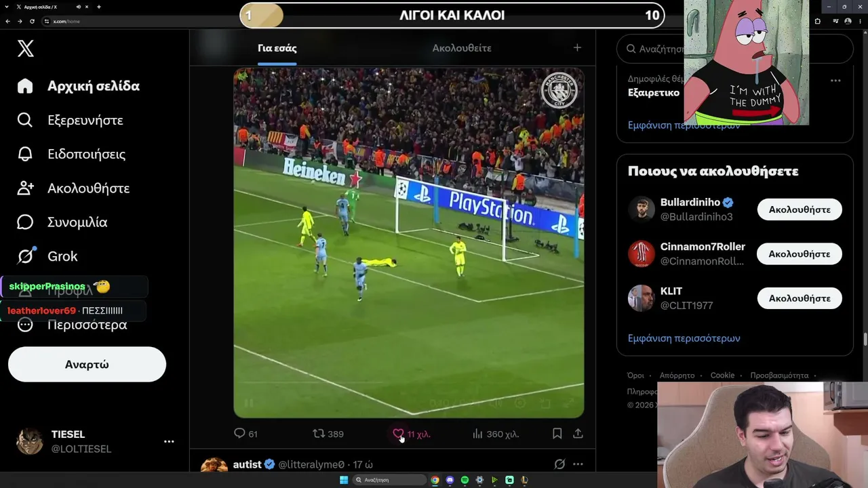Open the Cookie footer link
Screen dimensions: 868x488
(x=722, y=375)
